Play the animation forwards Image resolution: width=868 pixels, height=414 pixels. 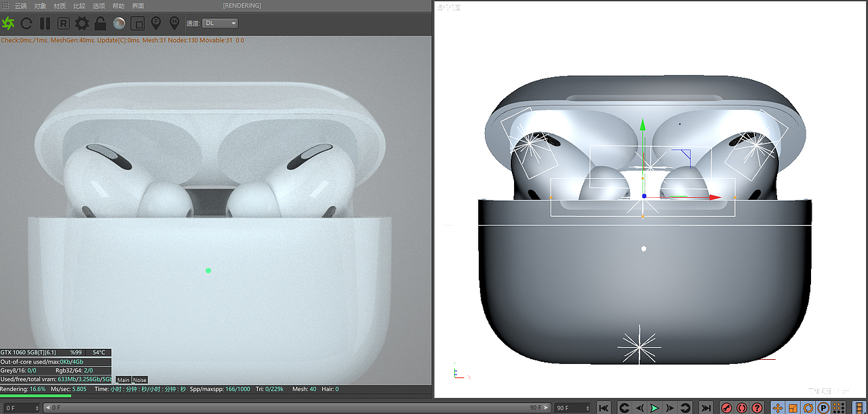(654, 408)
